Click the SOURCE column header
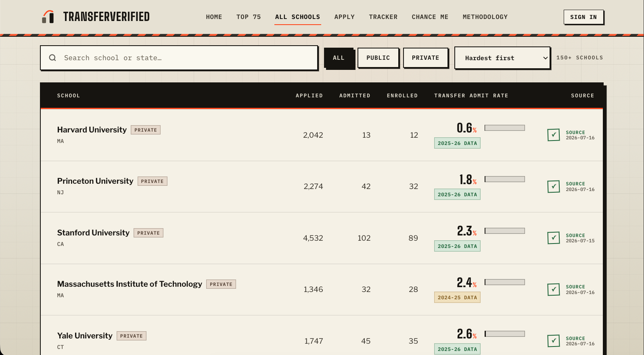 click(583, 96)
